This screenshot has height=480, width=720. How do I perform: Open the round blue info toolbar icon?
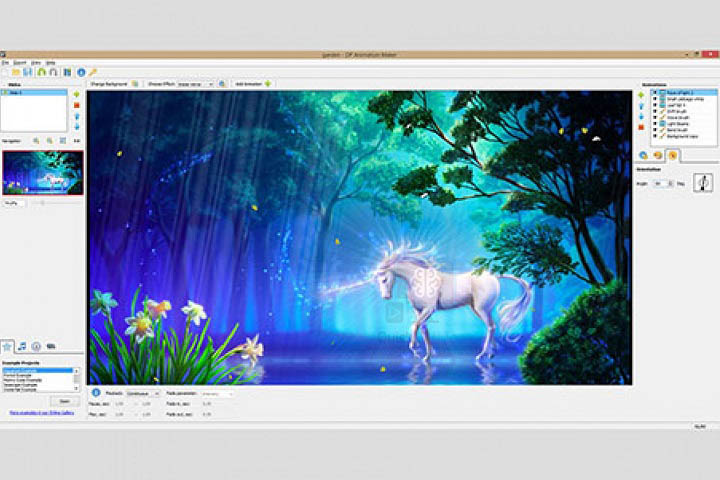[x=81, y=73]
